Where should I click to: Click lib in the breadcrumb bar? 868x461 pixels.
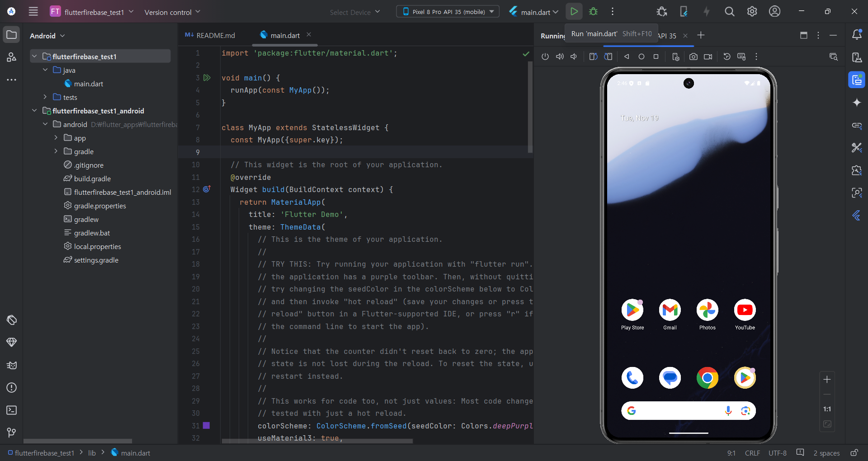click(92, 453)
